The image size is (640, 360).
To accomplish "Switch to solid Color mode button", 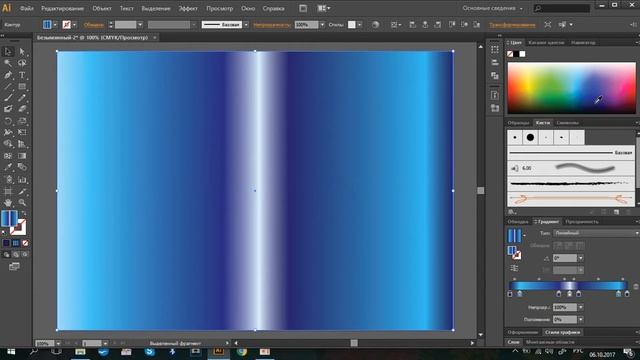I will [6, 243].
